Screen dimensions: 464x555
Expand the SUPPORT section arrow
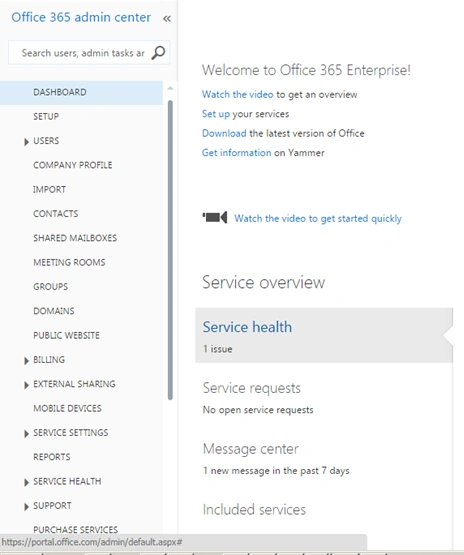pos(26,507)
